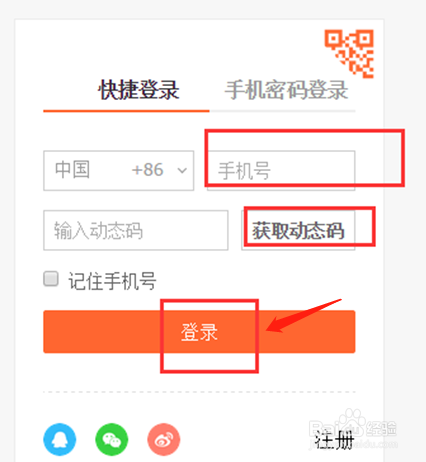This screenshot has height=462, width=426.
Task: Check the 记住手机号 checkbox
Action: click(51, 279)
